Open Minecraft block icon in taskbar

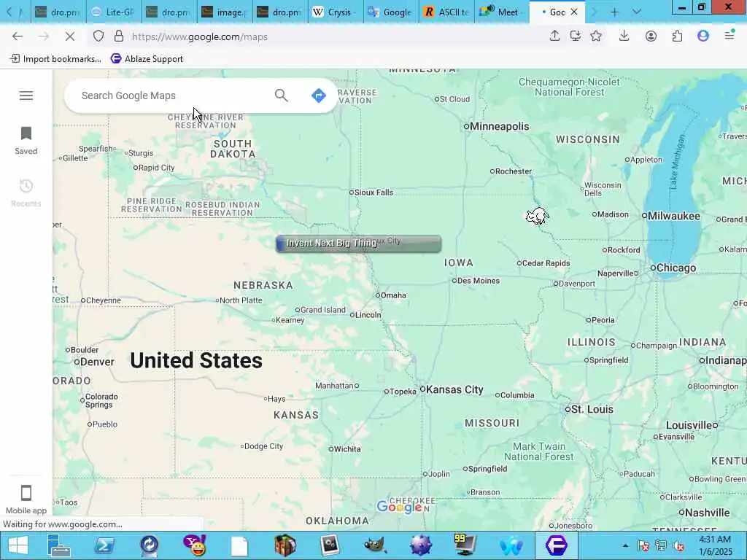pos(285,545)
